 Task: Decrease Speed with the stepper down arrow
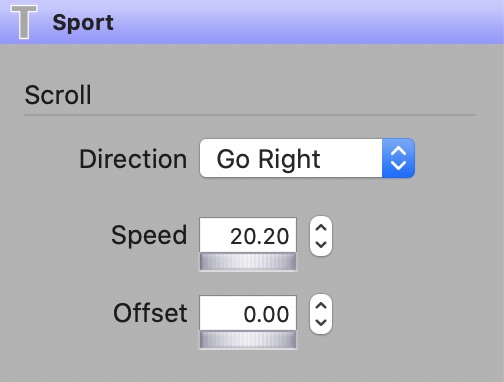point(321,245)
